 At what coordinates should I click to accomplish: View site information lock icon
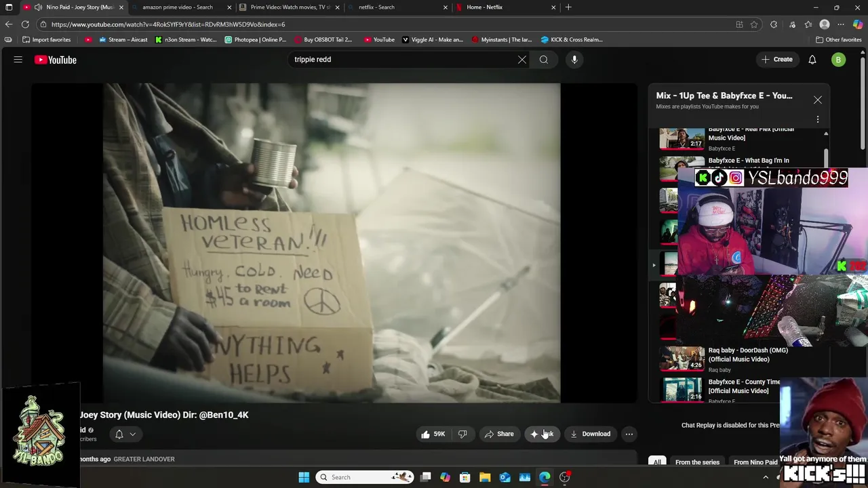point(43,24)
